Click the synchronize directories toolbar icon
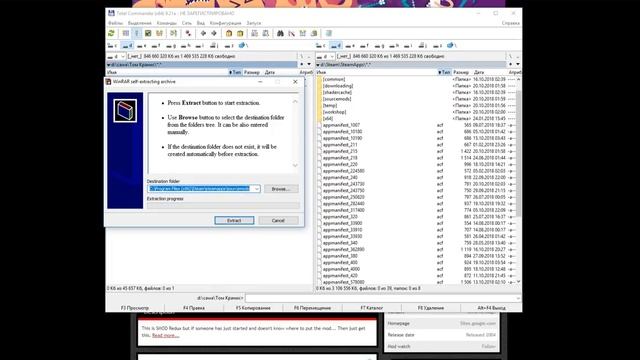 [302, 33]
